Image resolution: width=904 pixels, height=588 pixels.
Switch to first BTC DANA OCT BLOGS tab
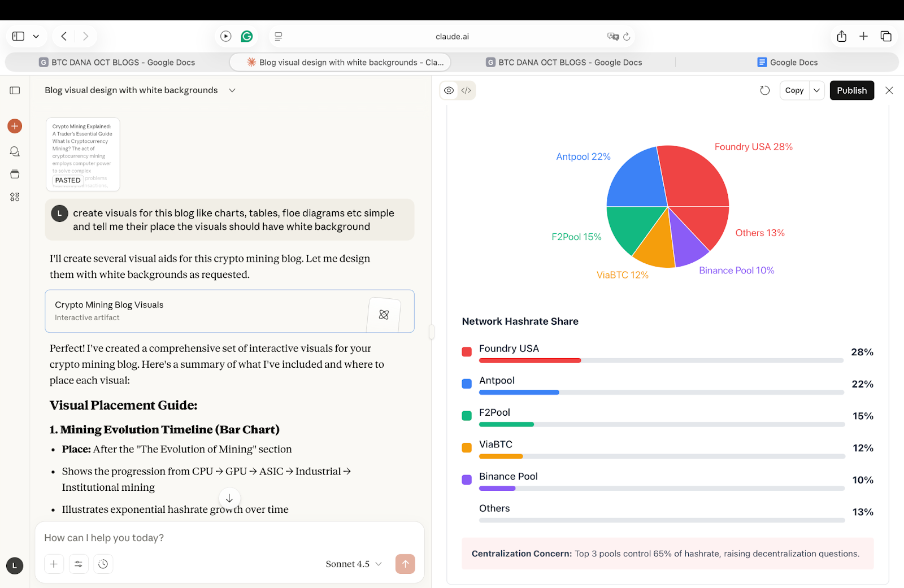tap(117, 62)
